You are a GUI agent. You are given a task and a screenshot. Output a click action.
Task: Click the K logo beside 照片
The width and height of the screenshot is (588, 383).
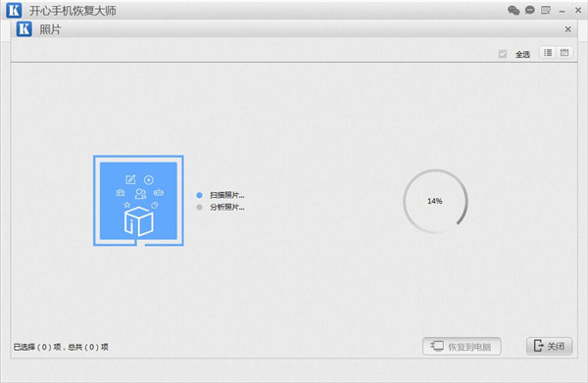click(x=24, y=28)
